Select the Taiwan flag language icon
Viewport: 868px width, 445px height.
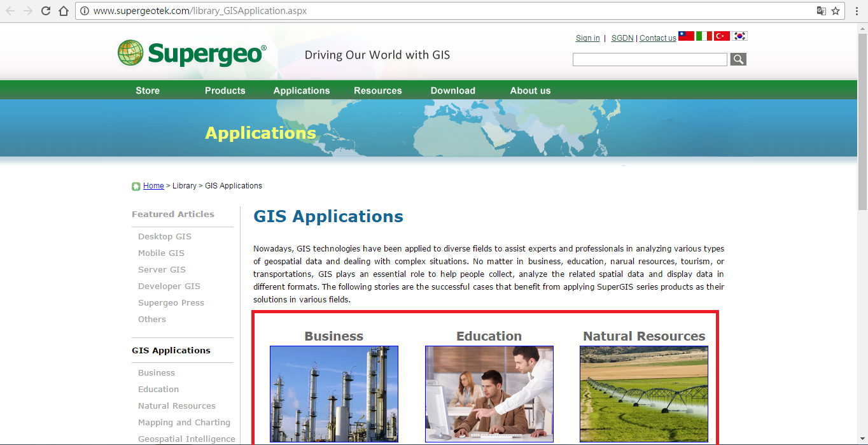click(686, 36)
